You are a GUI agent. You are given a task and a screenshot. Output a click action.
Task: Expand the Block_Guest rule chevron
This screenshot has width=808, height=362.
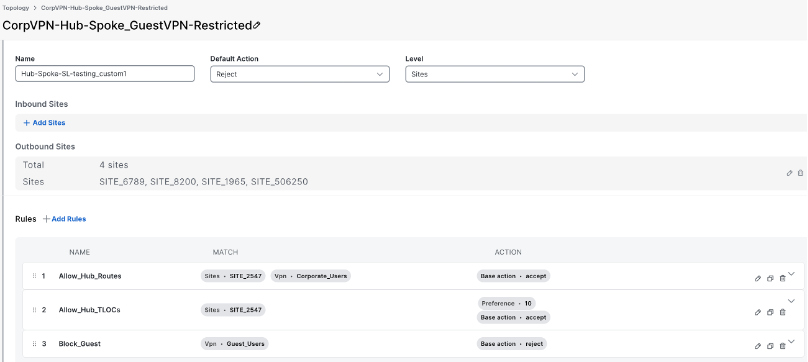[x=792, y=341]
